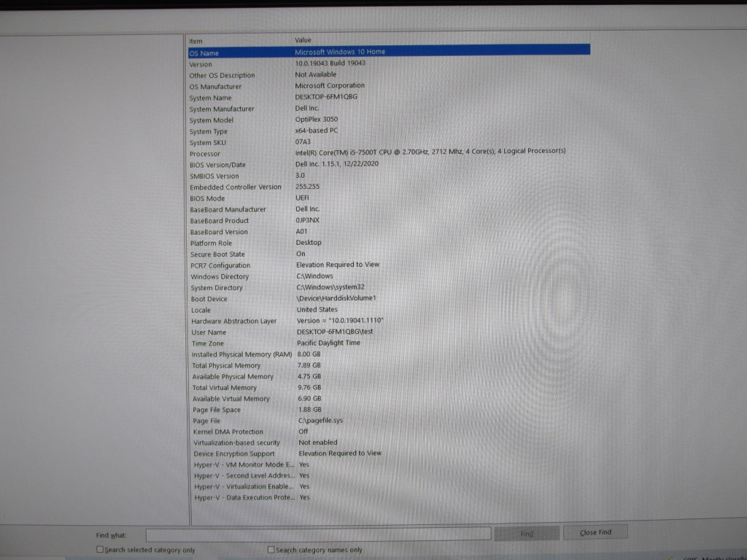747x560 pixels.
Task: Click the 'C:\pagefile.sys' value
Action: pos(321,421)
